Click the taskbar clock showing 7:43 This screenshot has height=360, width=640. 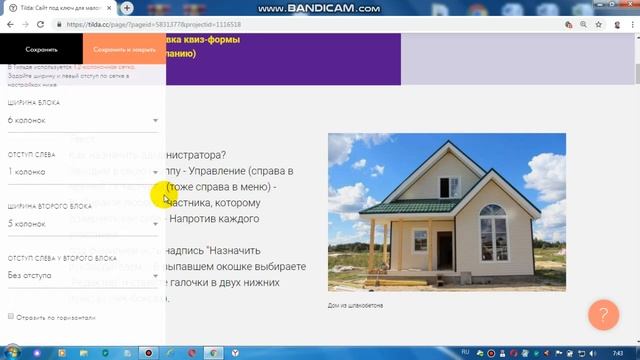click(x=618, y=353)
